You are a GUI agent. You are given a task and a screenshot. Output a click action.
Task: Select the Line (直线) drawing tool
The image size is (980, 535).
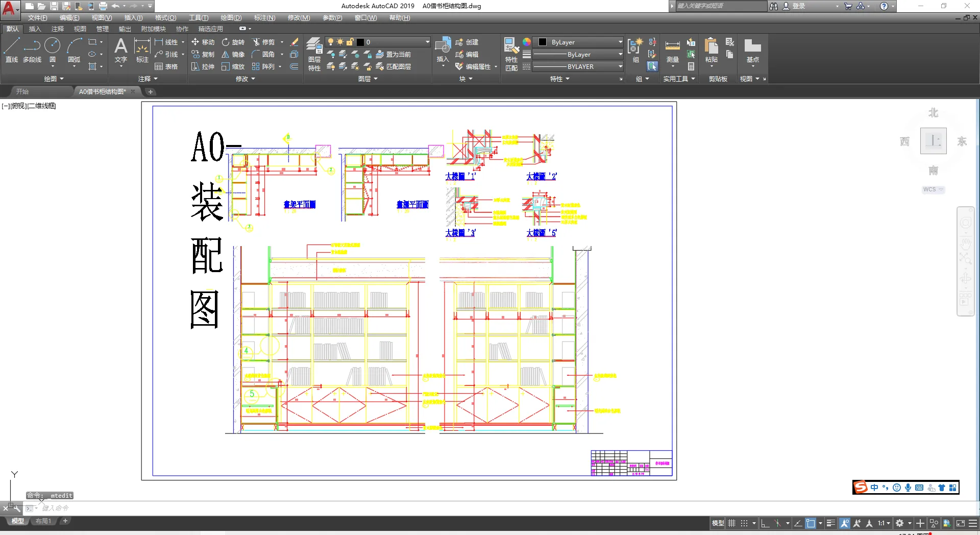(x=12, y=50)
